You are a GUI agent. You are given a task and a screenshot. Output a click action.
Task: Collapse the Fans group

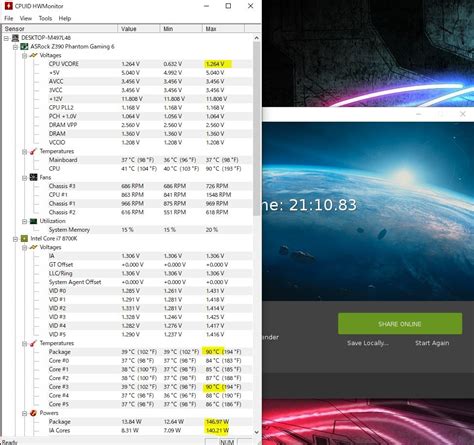(24, 178)
